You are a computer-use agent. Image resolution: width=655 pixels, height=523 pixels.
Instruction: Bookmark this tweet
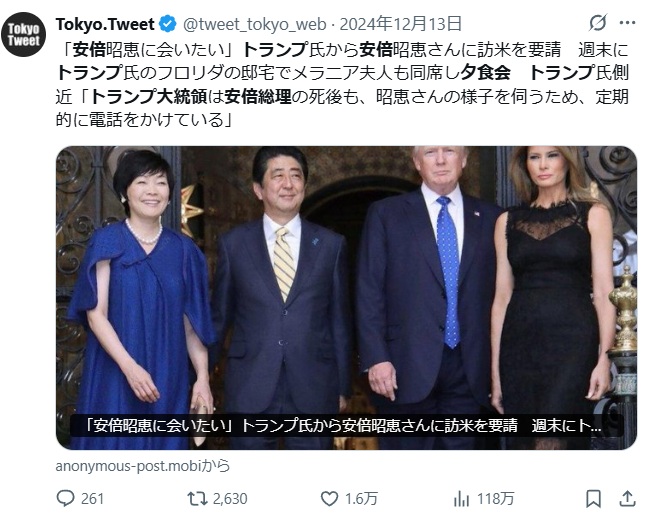[593, 498]
